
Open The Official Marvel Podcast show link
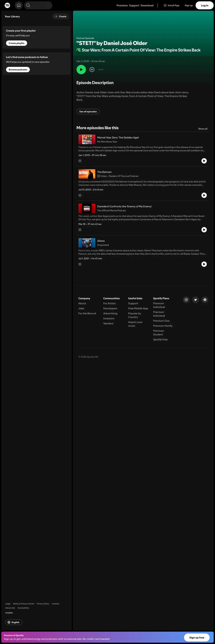[112, 211]
